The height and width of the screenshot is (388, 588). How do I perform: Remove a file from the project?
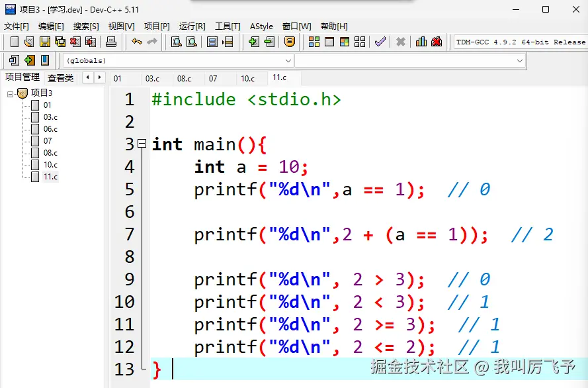click(x=269, y=42)
